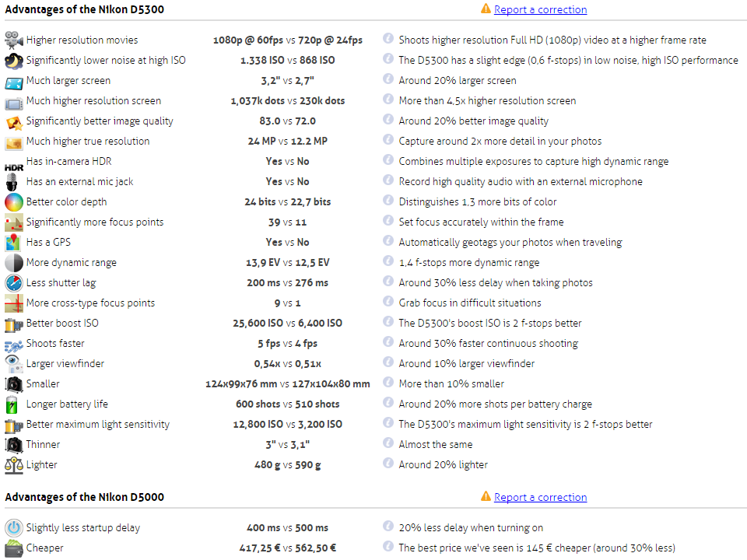Click the stopwatch icon for Less shutter lag
The image size is (747, 560).
click(x=14, y=283)
